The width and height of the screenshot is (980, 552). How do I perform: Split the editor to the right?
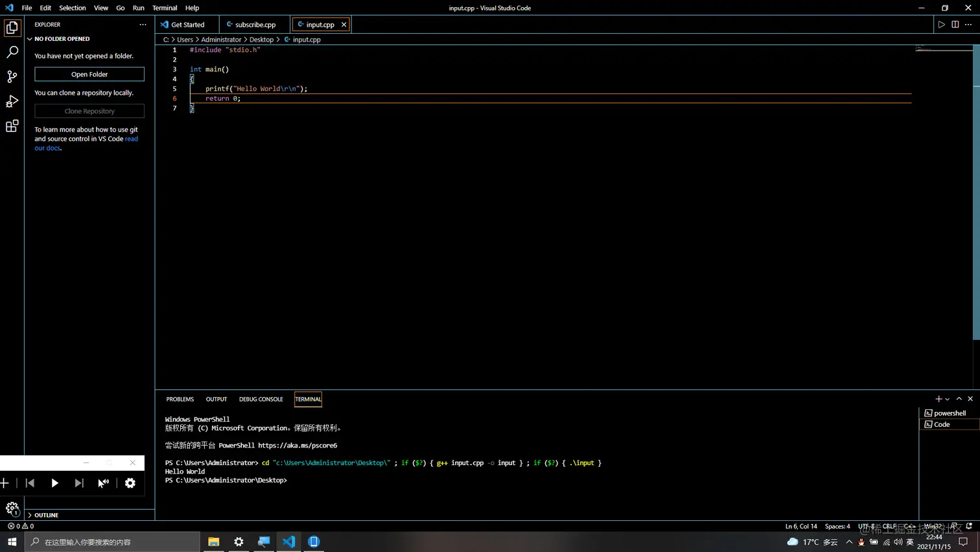point(955,25)
